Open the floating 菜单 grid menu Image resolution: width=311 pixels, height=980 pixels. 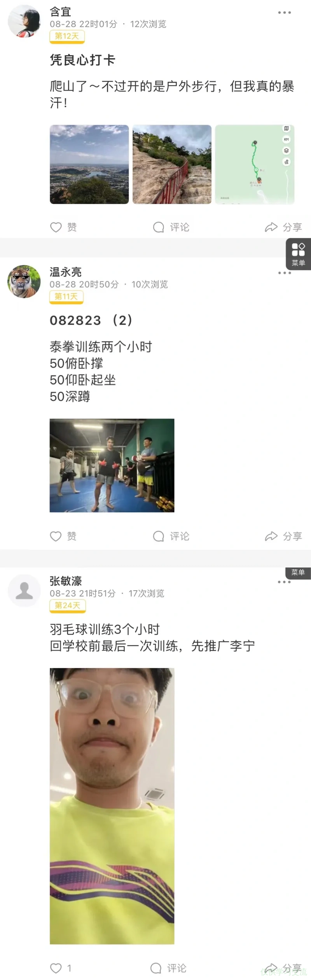coord(299,254)
